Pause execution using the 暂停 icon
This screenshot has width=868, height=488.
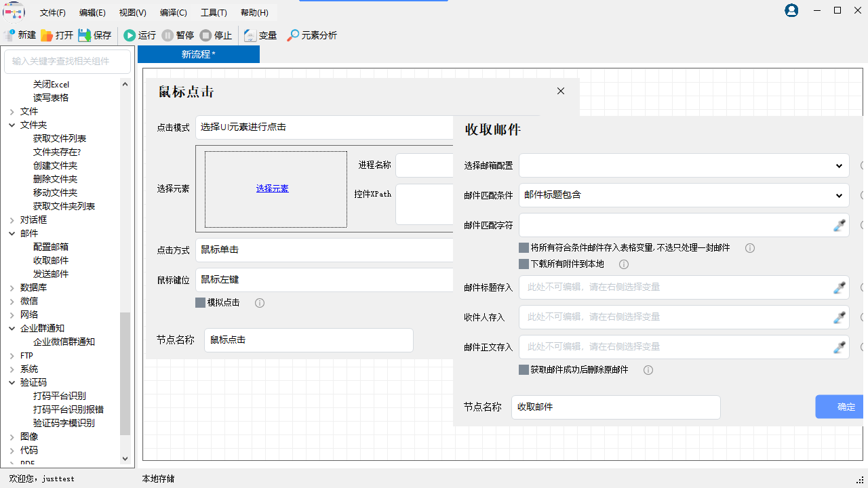point(178,35)
